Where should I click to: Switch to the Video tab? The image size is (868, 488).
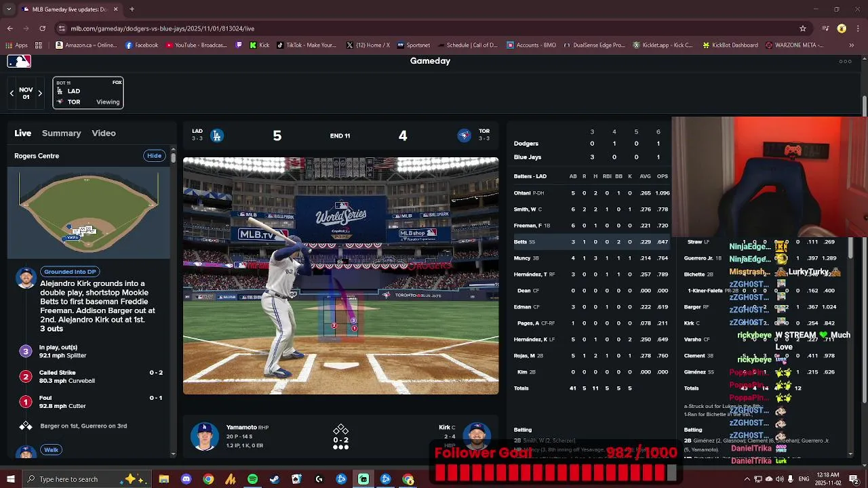pyautogui.click(x=104, y=134)
